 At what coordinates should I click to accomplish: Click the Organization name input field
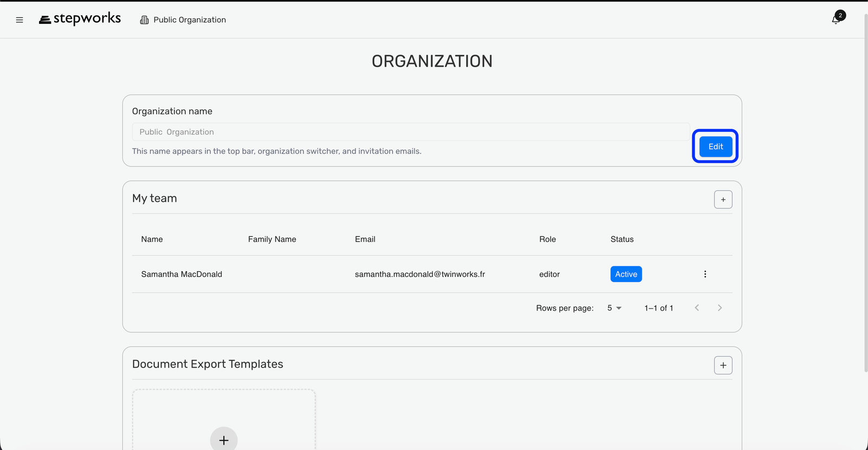(x=411, y=132)
